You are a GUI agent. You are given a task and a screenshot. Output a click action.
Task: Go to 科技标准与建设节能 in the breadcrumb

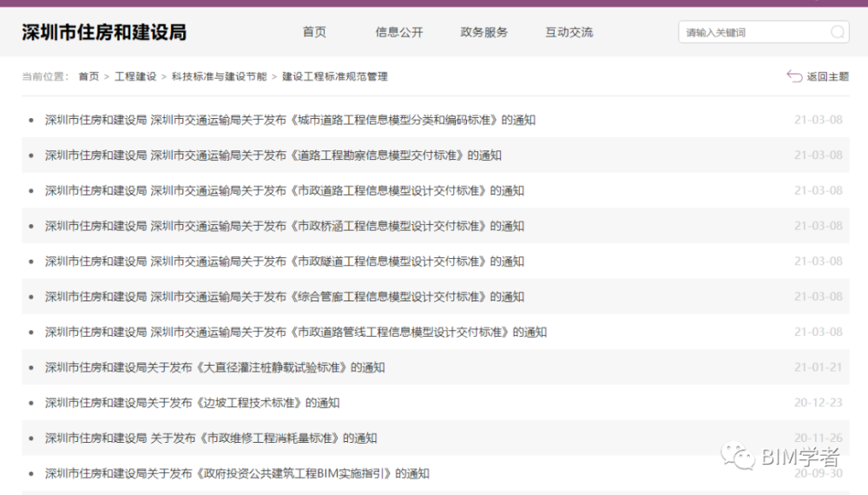[x=220, y=76]
